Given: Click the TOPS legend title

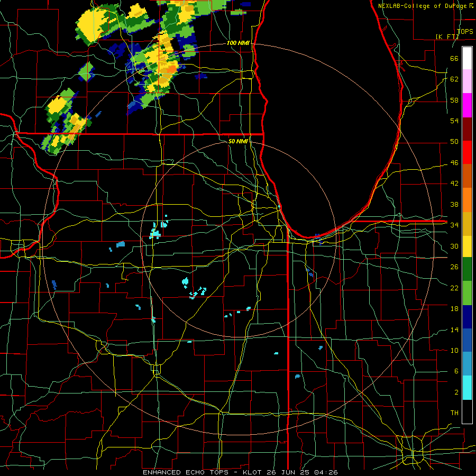Looking at the screenshot, I should 465,31.
